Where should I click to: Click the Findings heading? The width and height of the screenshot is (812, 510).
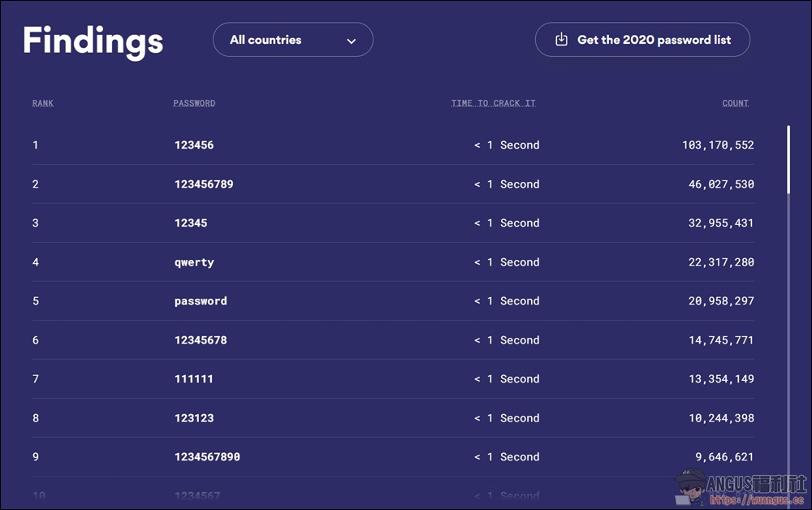[93, 41]
